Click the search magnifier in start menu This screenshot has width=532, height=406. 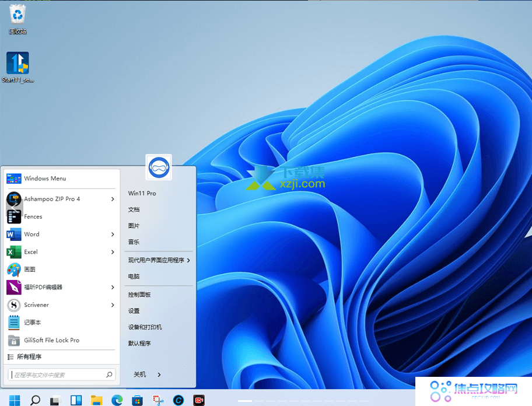[x=109, y=374]
